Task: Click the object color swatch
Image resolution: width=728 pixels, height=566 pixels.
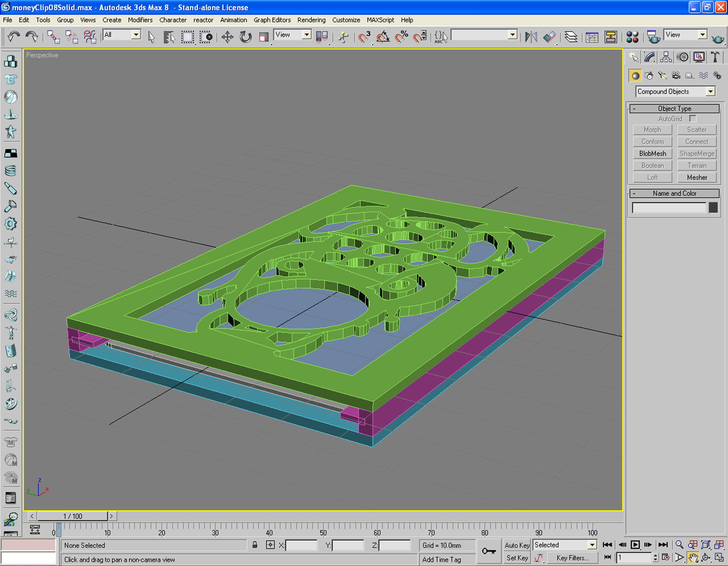Action: 713,207
